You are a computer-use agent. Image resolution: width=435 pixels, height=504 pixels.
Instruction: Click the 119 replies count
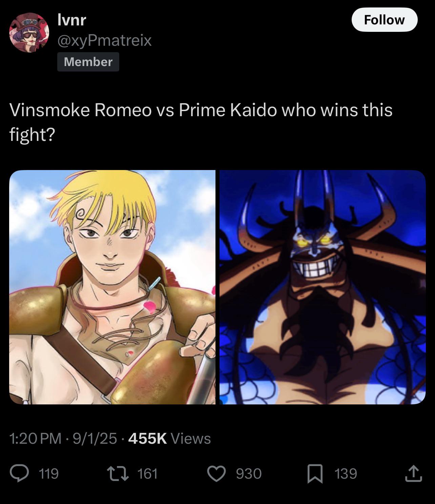49,474
